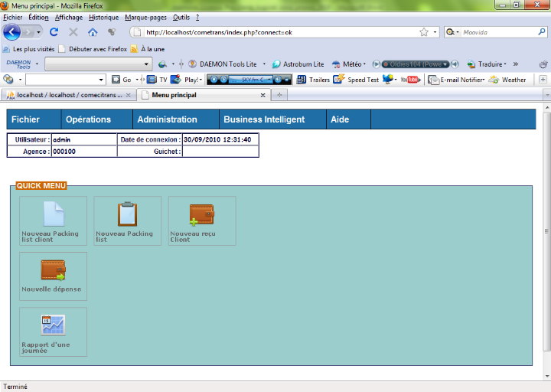Expand the second toolbar search combo box
The image size is (551, 392).
[101, 80]
